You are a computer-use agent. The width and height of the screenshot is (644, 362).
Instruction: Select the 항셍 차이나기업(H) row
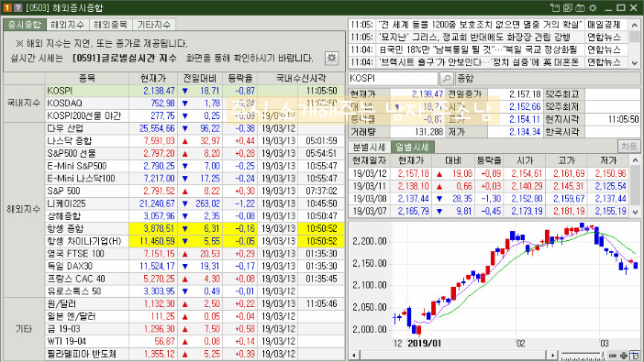[x=194, y=241]
